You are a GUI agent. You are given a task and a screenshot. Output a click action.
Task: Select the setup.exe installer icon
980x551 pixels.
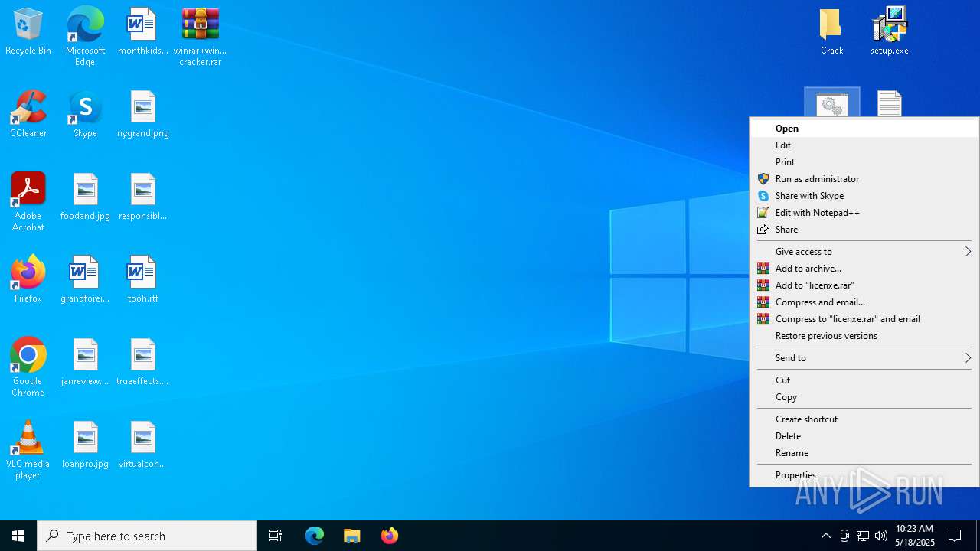click(890, 32)
